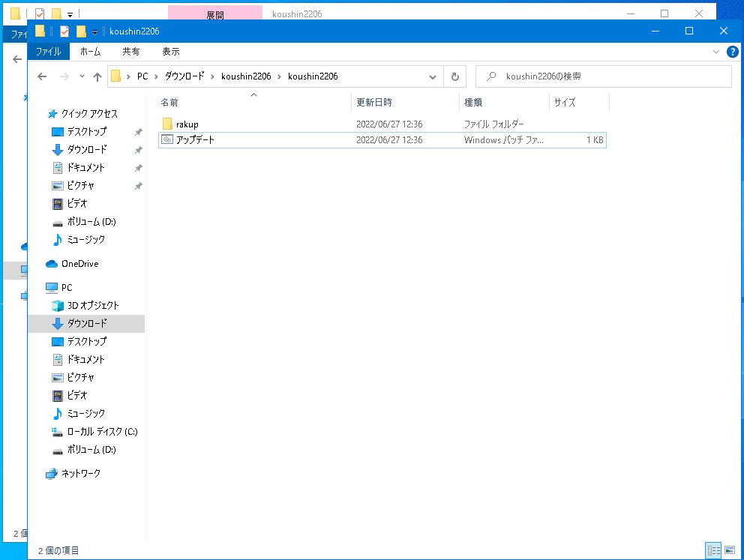Switch to large icons view in status bar
744x560 pixels.
click(729, 550)
